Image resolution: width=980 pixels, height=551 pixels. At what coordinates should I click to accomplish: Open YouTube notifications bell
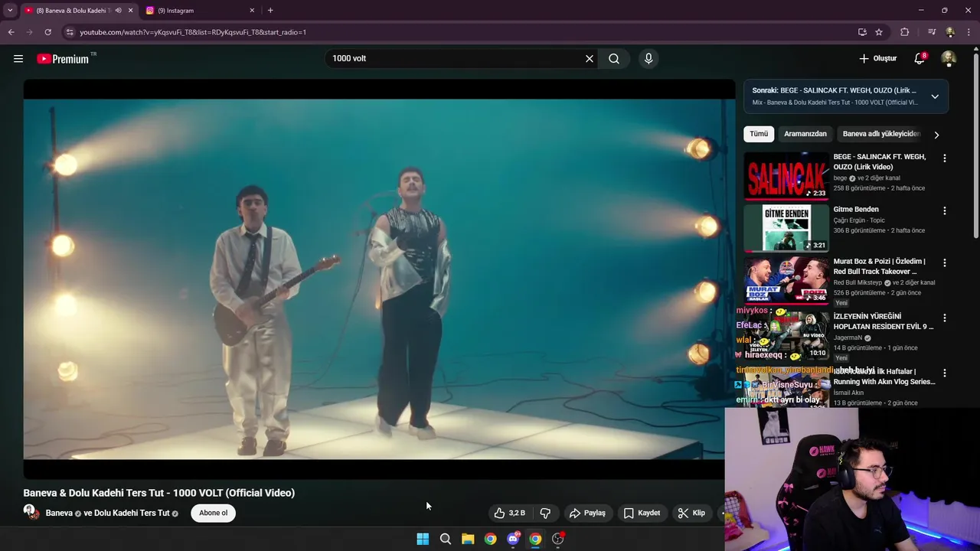click(920, 58)
